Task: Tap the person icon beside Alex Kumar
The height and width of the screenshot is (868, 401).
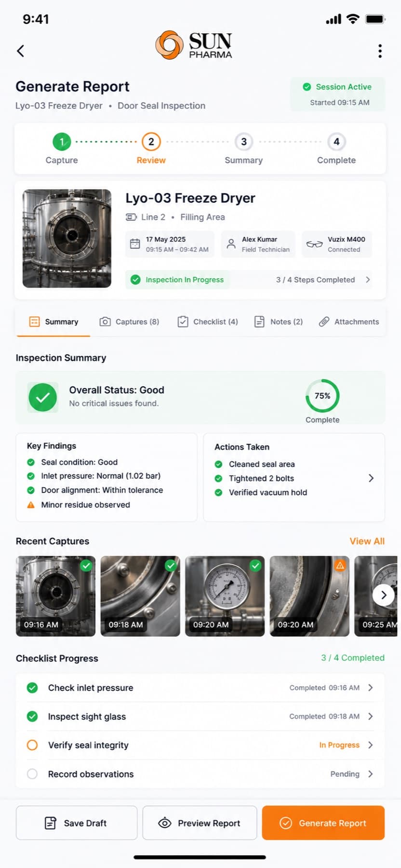Action: [x=231, y=244]
